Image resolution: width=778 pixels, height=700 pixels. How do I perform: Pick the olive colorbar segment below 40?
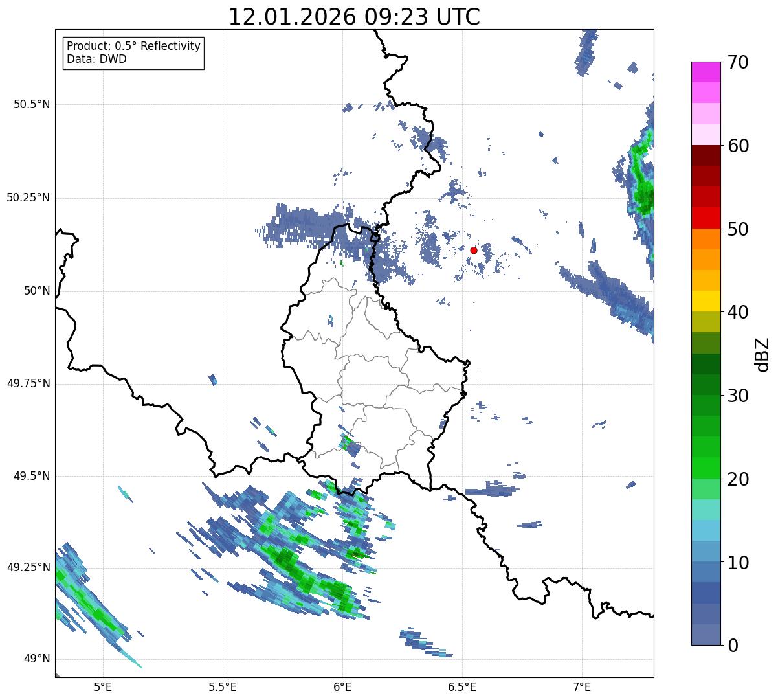click(706, 322)
